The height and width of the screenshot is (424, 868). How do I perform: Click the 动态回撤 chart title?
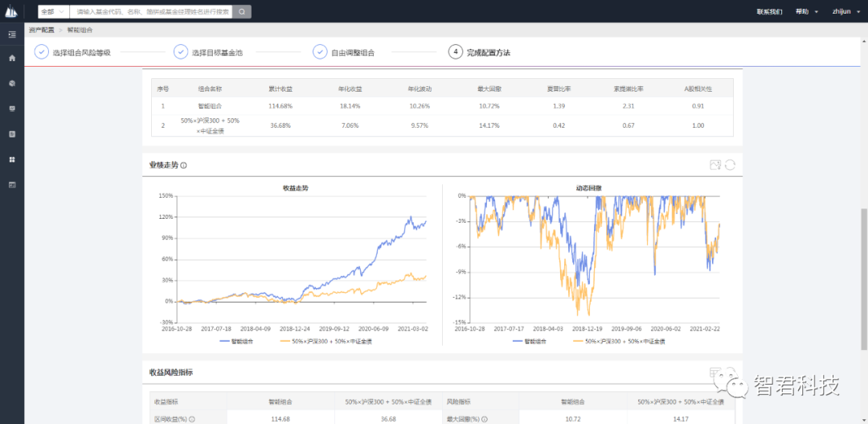tap(589, 188)
